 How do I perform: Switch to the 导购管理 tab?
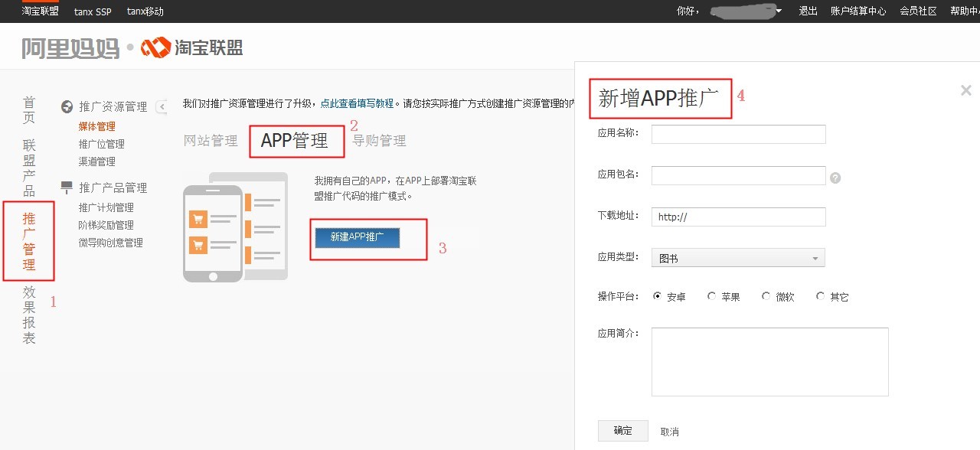pos(379,141)
